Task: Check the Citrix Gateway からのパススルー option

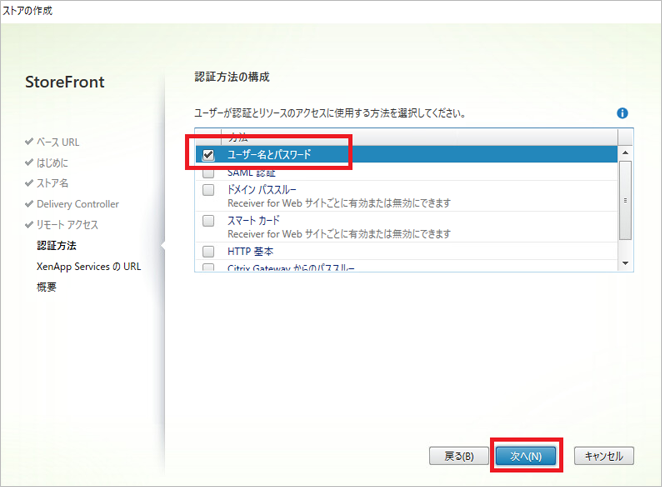Action: (x=209, y=268)
